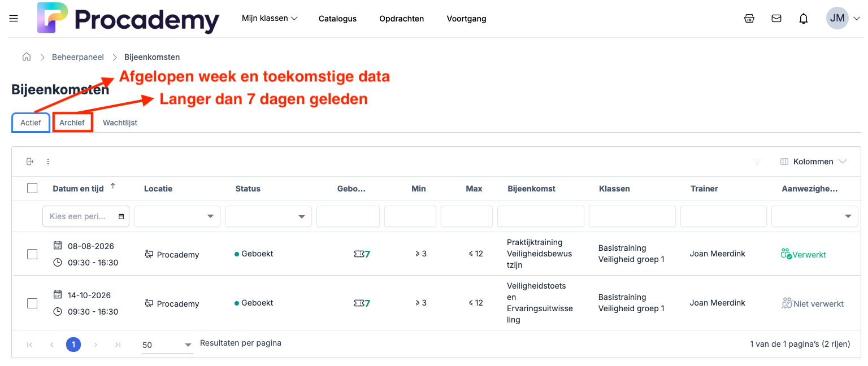The width and height of the screenshot is (868, 366).
Task: Open the Status filter dropdown
Action: tap(268, 216)
